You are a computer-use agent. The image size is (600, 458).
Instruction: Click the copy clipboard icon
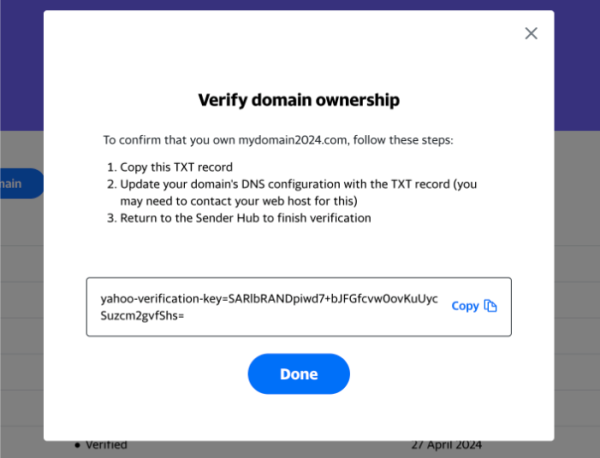coord(490,306)
